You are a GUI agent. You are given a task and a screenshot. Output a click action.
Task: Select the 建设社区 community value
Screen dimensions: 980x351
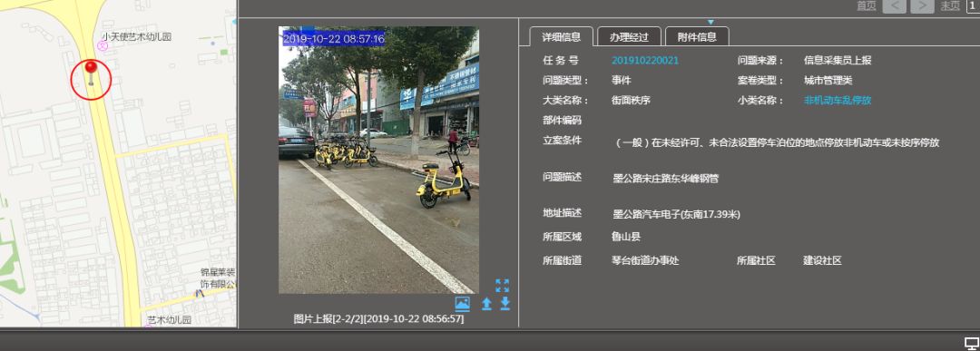click(822, 260)
